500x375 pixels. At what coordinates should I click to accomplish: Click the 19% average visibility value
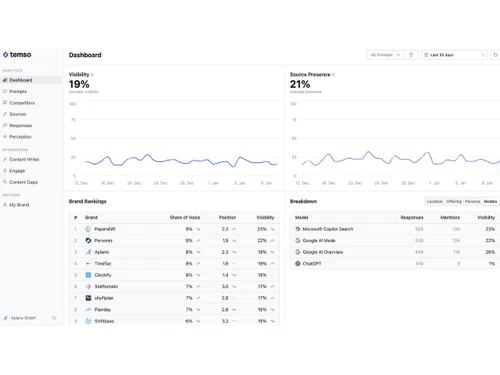click(79, 84)
